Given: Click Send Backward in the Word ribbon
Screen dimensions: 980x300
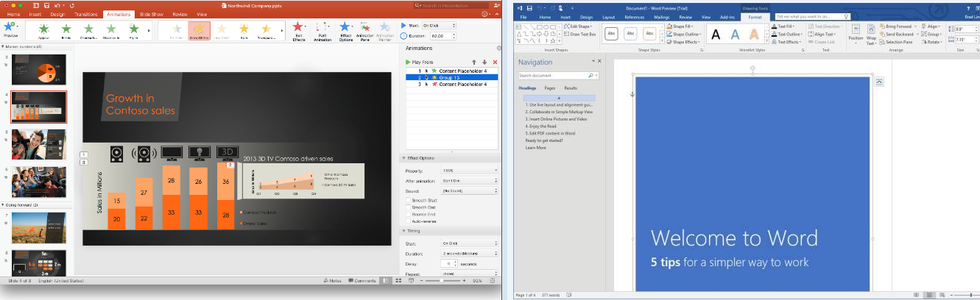Looking at the screenshot, I should click(900, 34).
